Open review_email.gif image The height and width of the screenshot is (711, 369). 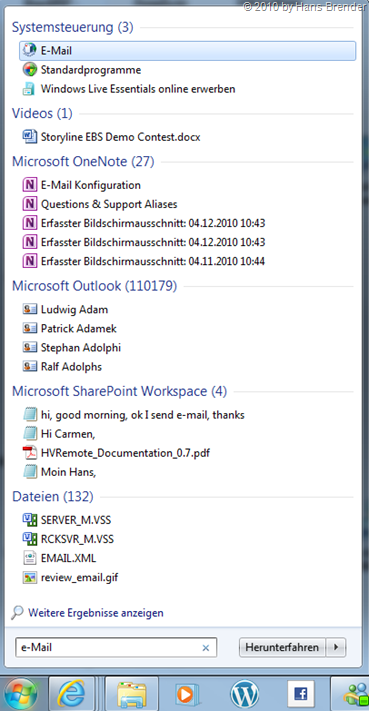point(79,577)
